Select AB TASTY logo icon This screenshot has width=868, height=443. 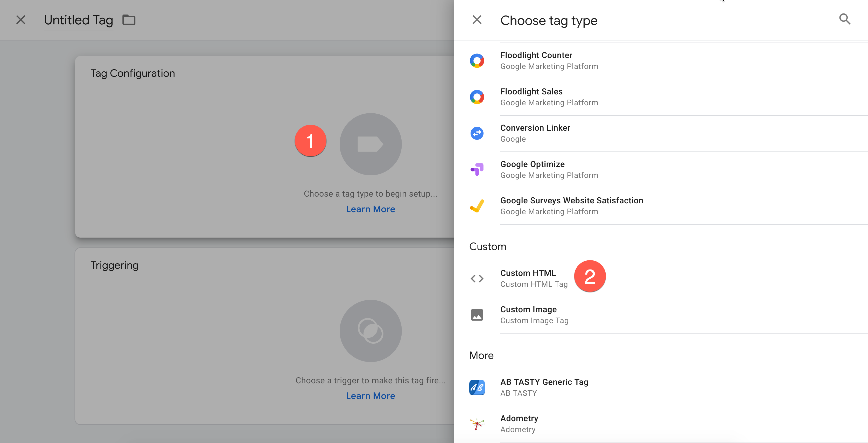coord(477,387)
